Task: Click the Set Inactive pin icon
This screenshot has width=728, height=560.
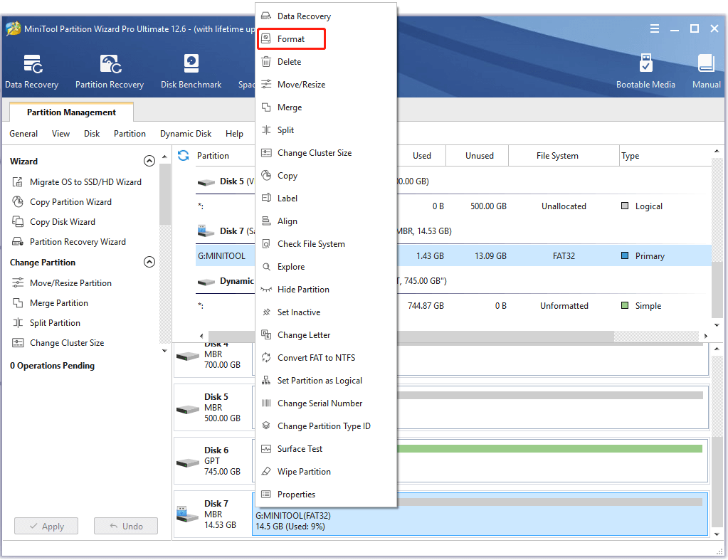Action: click(266, 312)
